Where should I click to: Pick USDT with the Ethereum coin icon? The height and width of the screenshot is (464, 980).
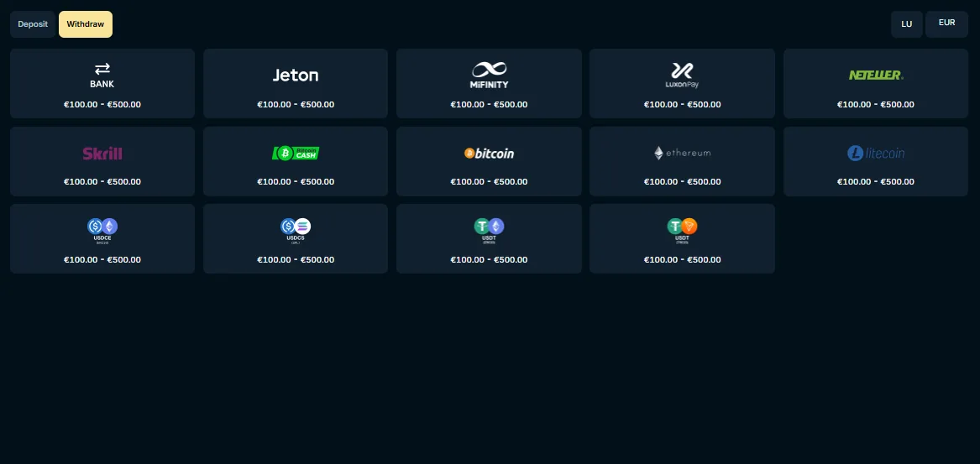(x=489, y=231)
